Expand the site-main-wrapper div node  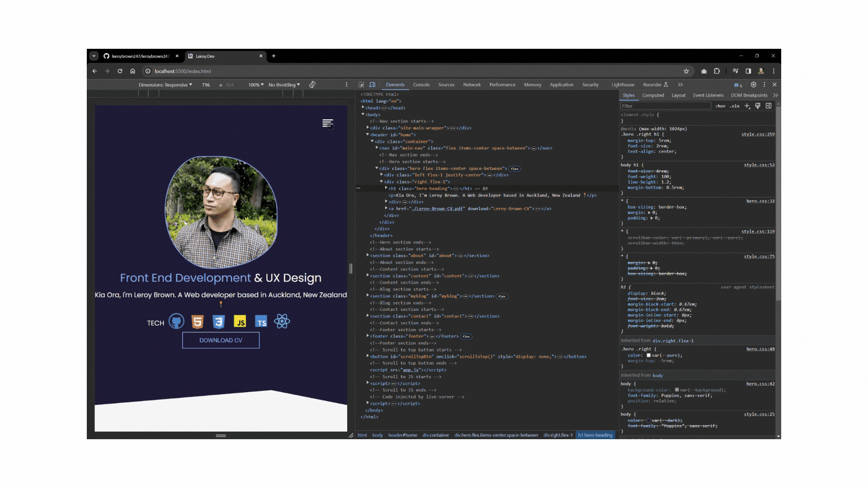coord(368,128)
